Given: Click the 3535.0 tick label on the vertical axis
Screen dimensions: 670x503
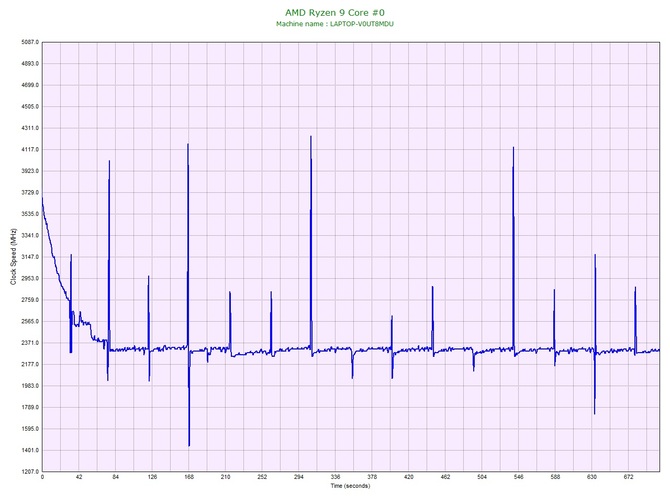Looking at the screenshot, I should (x=27, y=214).
